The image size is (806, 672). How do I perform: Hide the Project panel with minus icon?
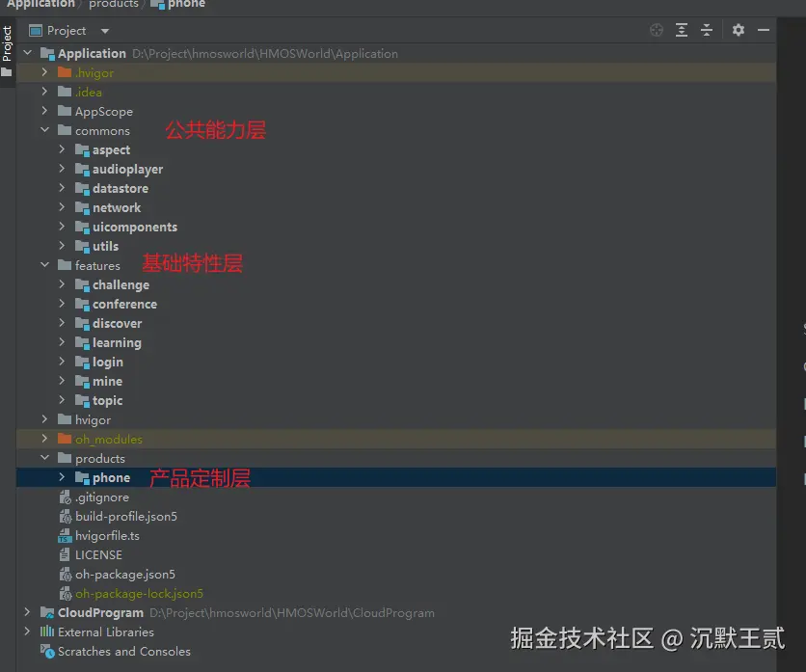tap(764, 30)
